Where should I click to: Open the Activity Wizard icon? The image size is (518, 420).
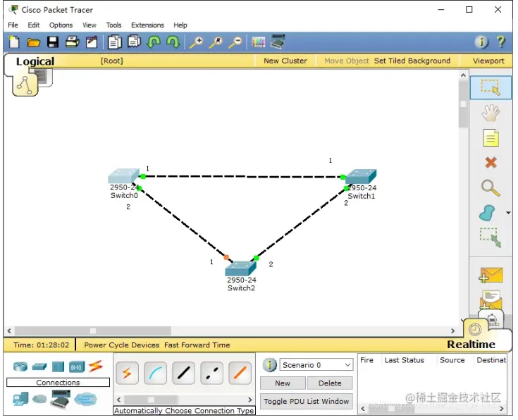92,42
